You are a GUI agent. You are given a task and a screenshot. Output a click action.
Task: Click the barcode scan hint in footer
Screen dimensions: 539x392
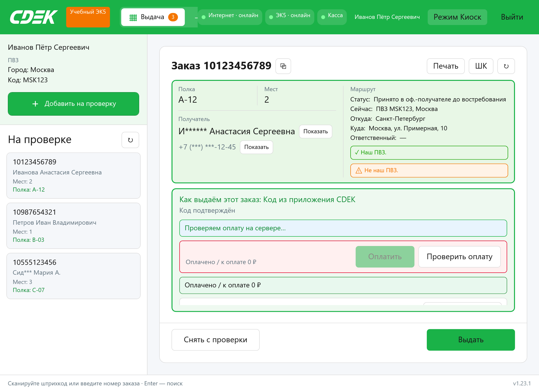click(95, 383)
